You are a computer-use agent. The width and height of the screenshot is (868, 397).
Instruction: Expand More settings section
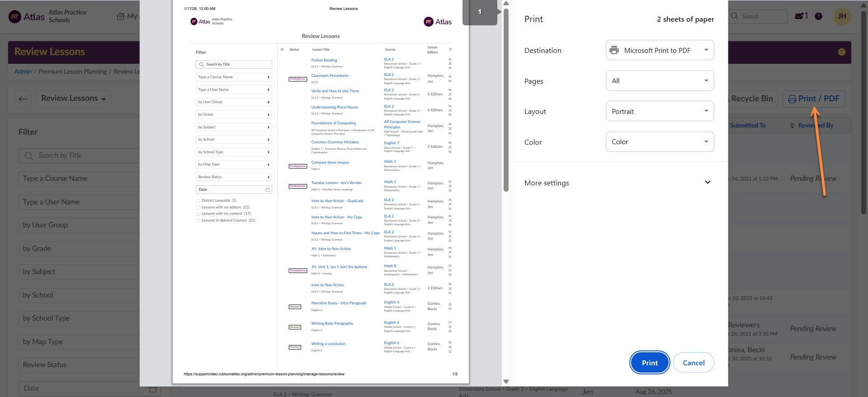(618, 183)
